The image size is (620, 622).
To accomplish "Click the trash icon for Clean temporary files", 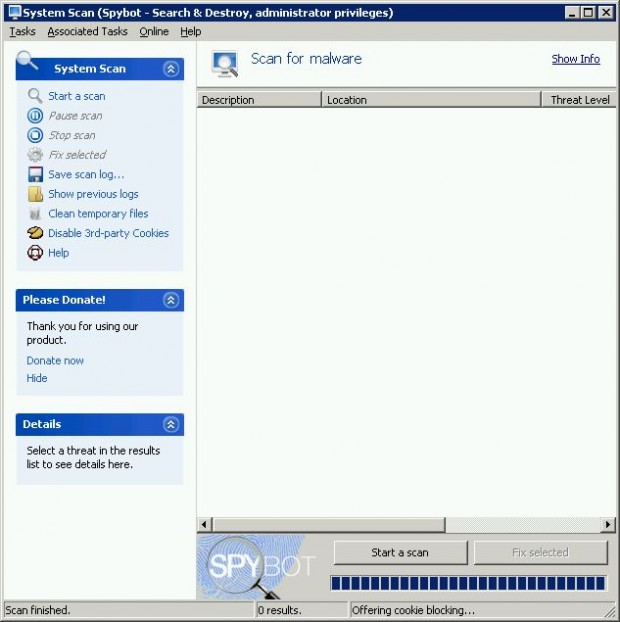I will coord(35,214).
